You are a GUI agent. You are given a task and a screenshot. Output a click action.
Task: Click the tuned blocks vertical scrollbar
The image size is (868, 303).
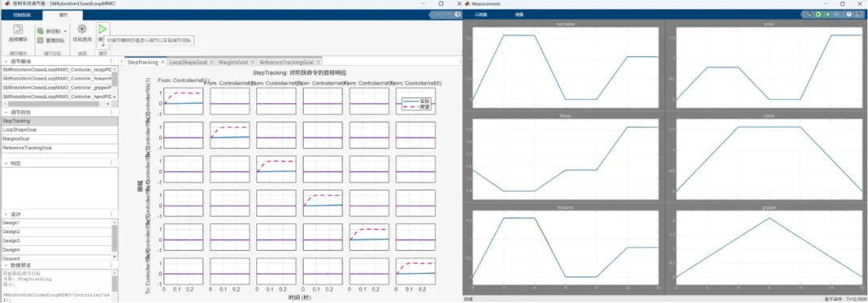[115, 84]
